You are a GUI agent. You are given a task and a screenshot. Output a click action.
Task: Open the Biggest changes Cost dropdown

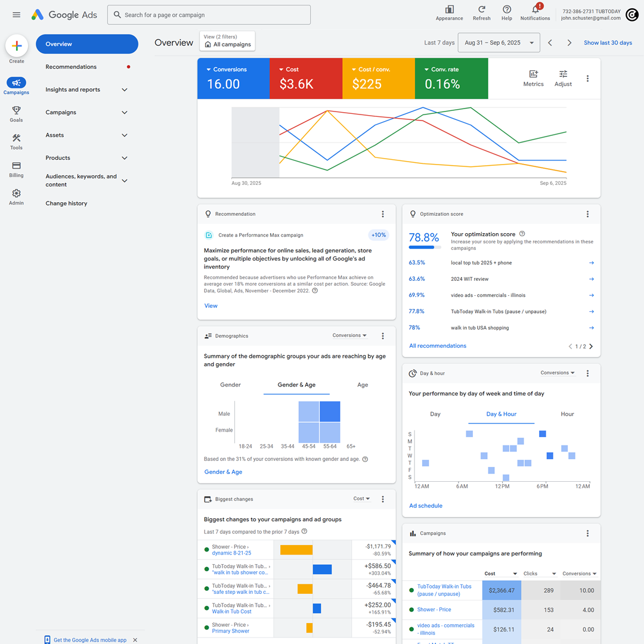361,499
